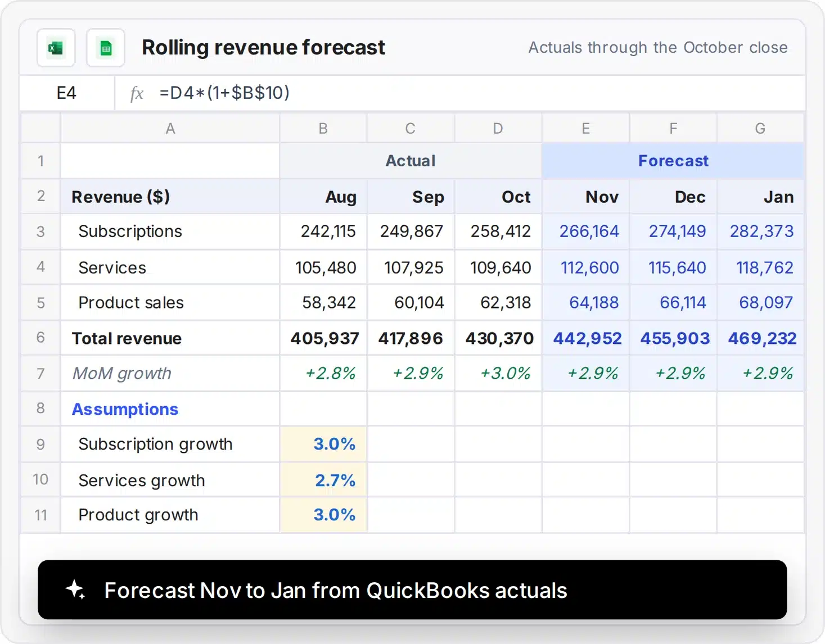Click total cell 405,937
Screen dimensions: 825x644
[x=323, y=338]
